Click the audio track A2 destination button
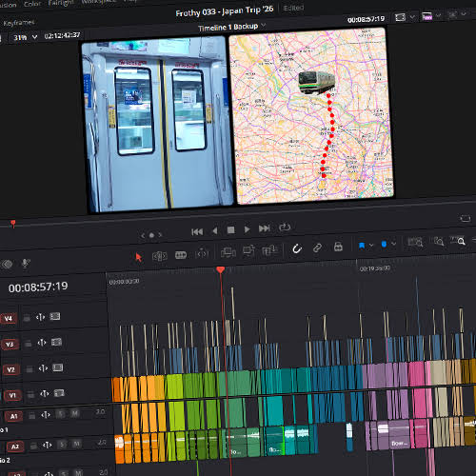The width and height of the screenshot is (476, 476). pyautogui.click(x=15, y=446)
